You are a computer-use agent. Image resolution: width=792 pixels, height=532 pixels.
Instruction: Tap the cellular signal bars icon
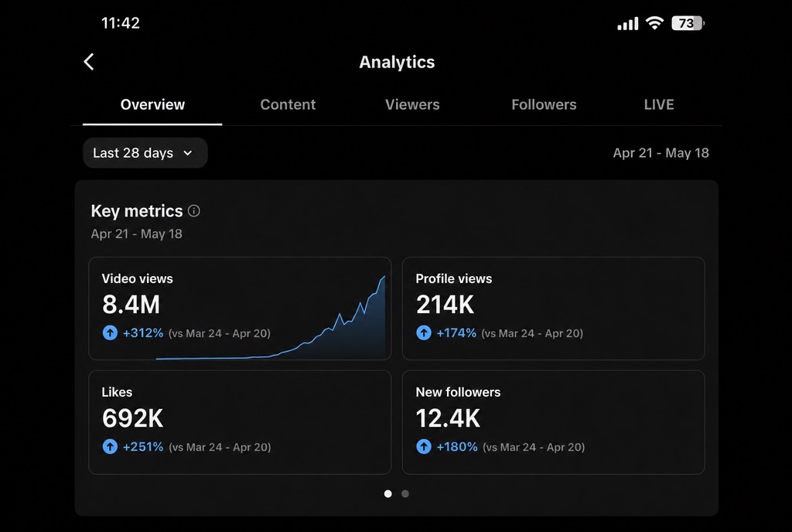point(628,24)
